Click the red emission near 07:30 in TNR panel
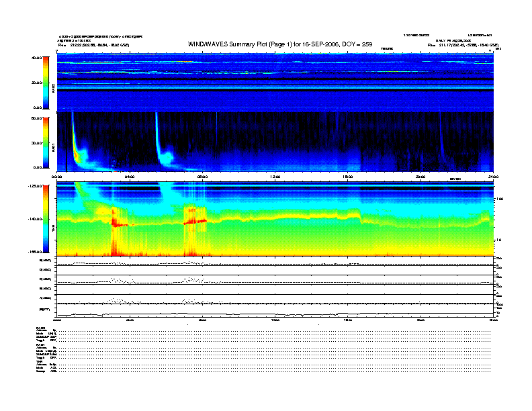532x411 pixels. [x=195, y=221]
